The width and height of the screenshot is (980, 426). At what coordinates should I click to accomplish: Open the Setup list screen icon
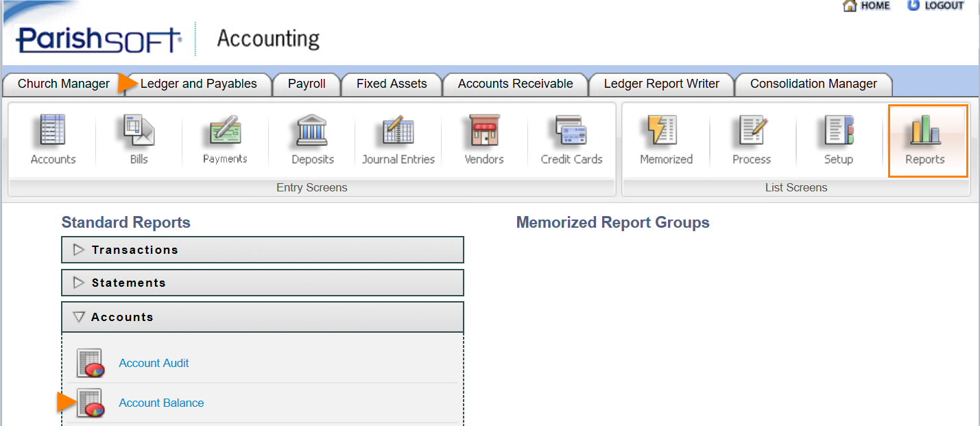tap(838, 130)
